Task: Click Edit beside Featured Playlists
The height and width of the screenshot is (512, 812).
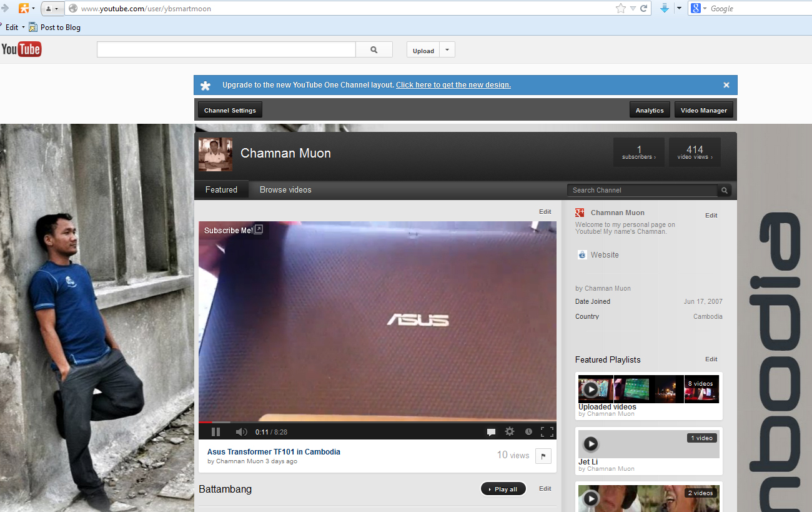Action: click(x=711, y=359)
